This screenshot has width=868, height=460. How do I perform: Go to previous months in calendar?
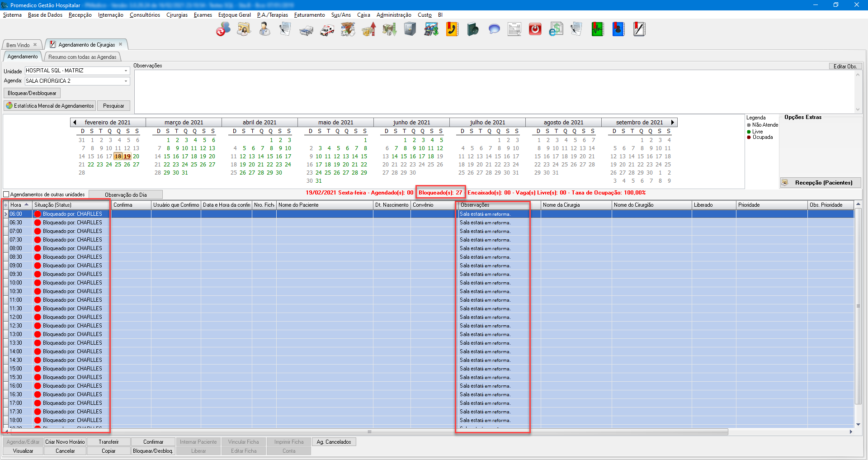pos(75,122)
